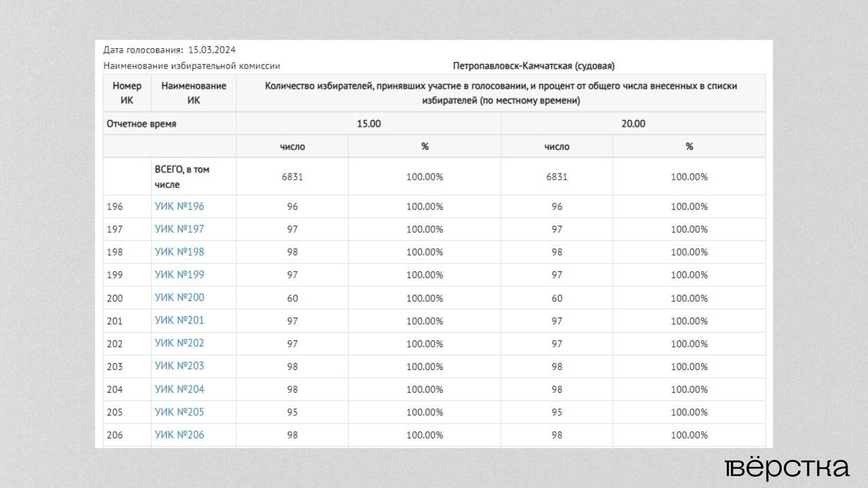Open the УИК №204 link
The width and height of the screenshot is (868, 488).
(179, 389)
